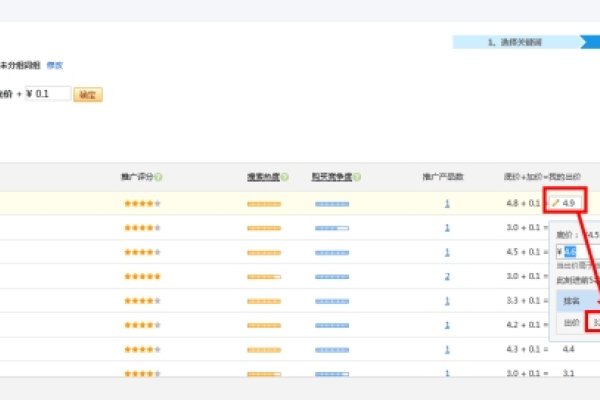The width and height of the screenshot is (600, 400).
Task: Click the ¥ 0.1 markup input field
Action: coord(48,94)
